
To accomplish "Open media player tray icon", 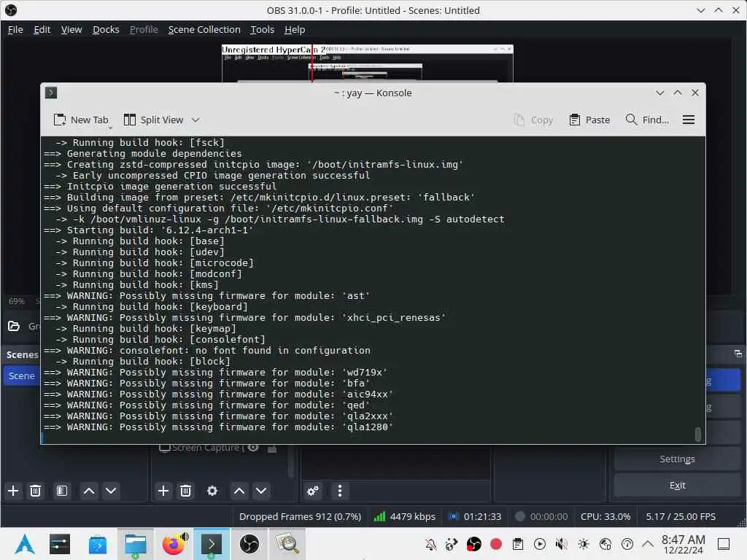I will (540, 544).
